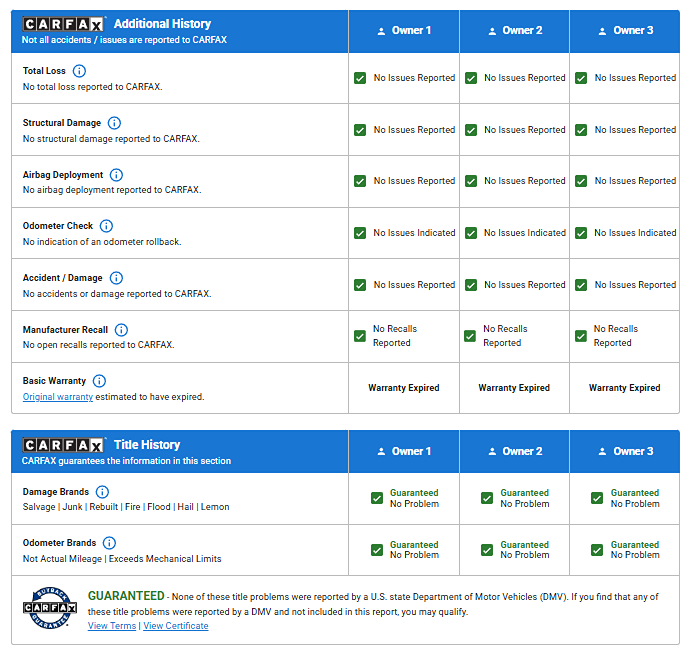
Task: Click Basic Warranty info icon
Action: point(99,381)
